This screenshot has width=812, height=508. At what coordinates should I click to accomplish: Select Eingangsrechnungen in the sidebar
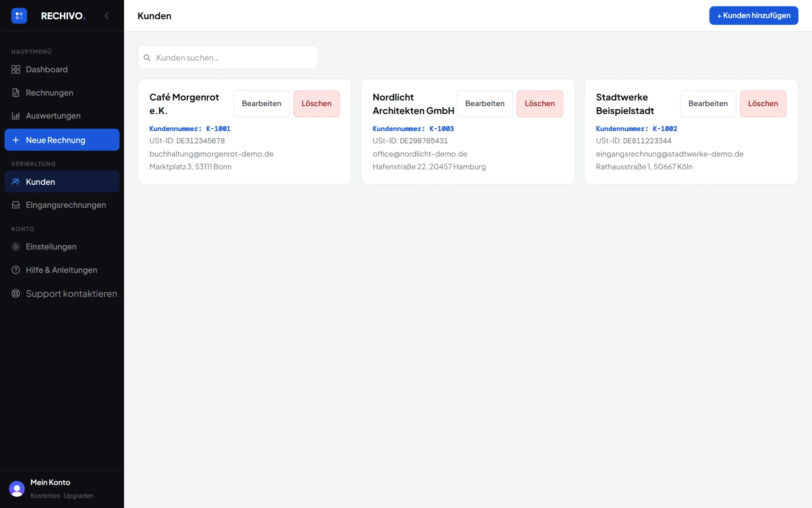point(62,205)
